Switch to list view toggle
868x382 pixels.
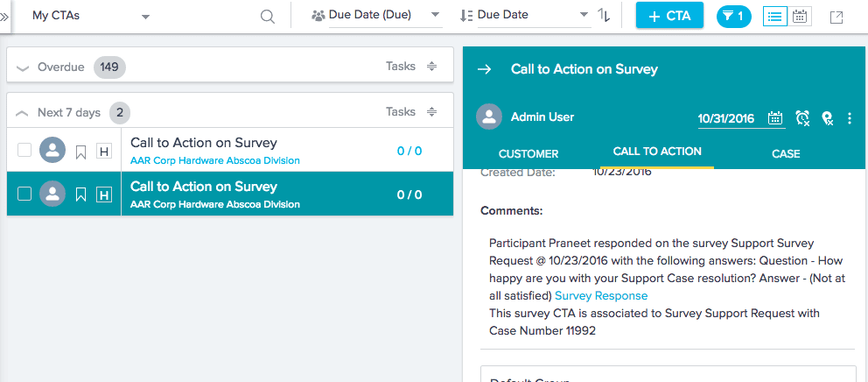point(774,16)
